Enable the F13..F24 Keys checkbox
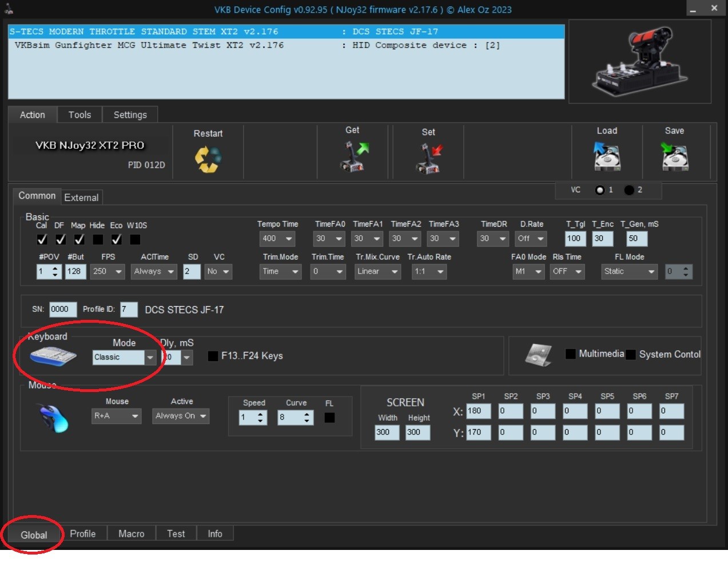728x586 pixels. (x=213, y=356)
